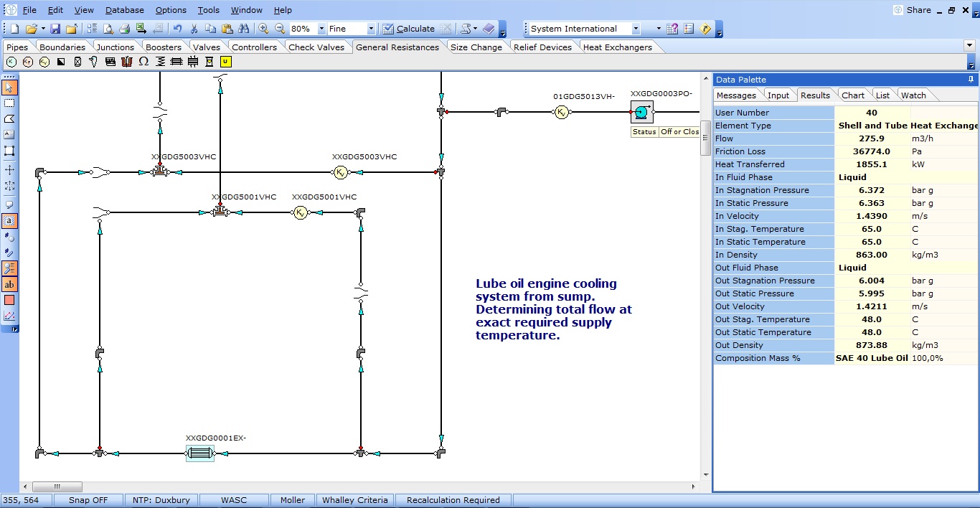The height and width of the screenshot is (508, 980).
Task: Open the Fine grid dropdown
Action: pos(371,29)
